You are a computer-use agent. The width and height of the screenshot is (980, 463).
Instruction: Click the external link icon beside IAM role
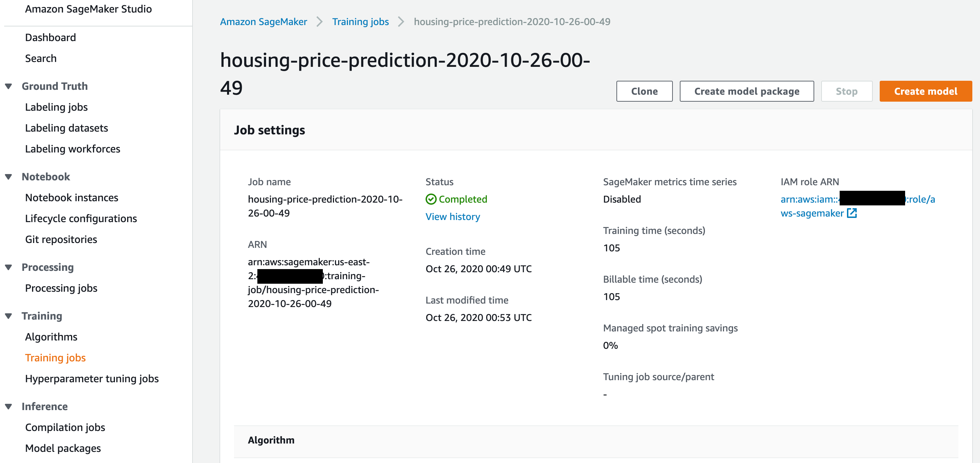[852, 213]
